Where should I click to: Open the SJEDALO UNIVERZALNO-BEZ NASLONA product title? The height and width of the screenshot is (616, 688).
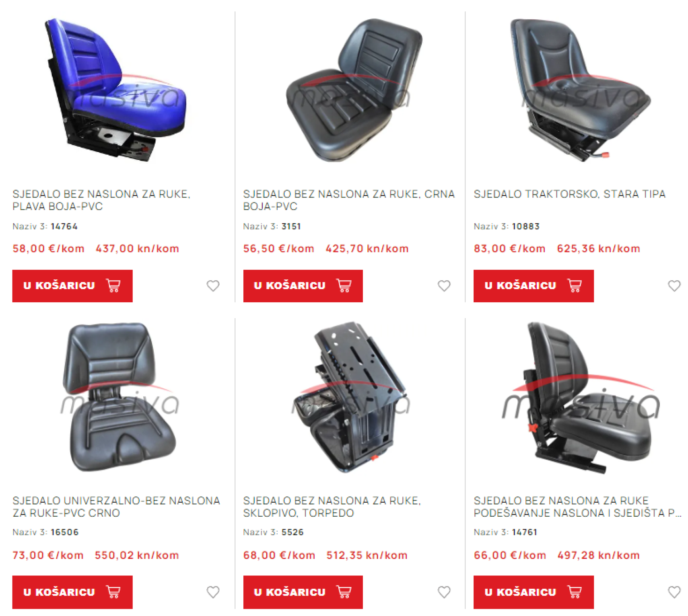tap(116, 506)
